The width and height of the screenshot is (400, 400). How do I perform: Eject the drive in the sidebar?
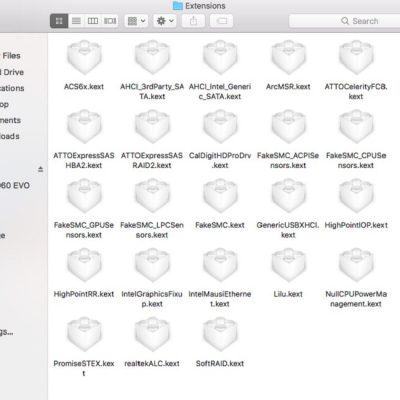tap(41, 169)
